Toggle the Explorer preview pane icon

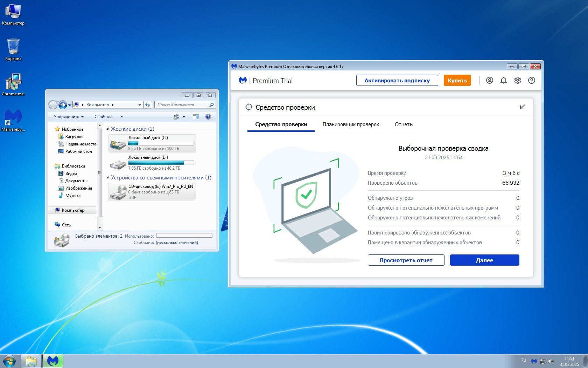(x=196, y=117)
